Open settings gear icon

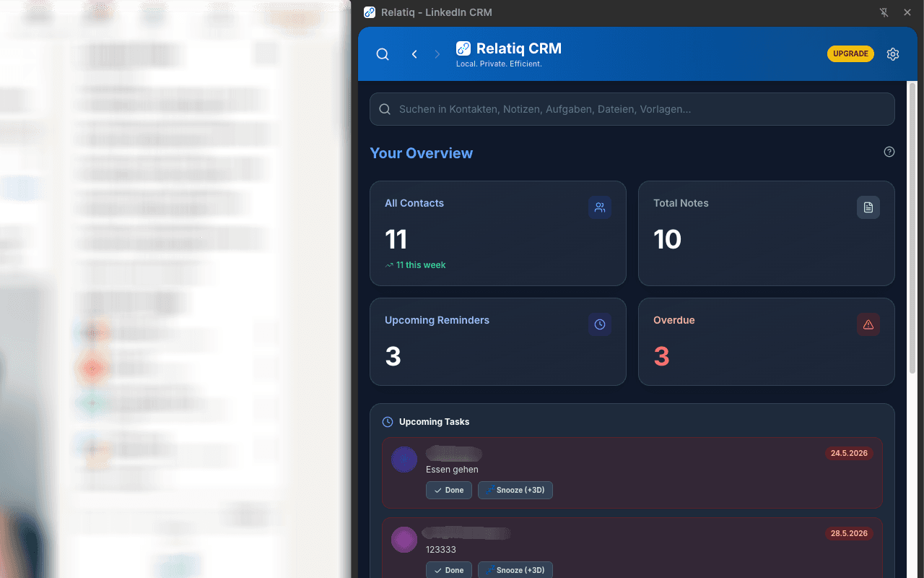893,54
